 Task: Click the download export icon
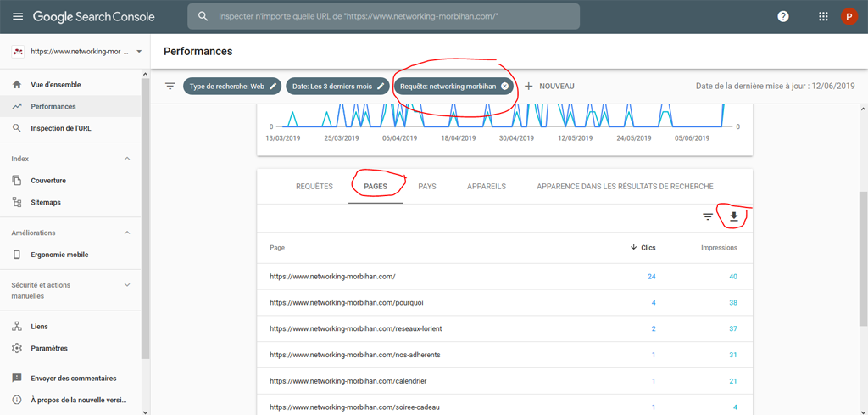click(734, 216)
